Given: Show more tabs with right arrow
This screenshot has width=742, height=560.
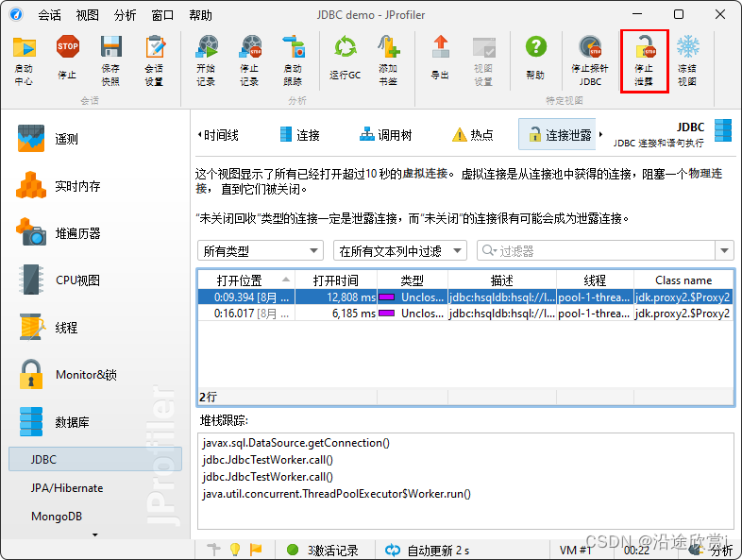Looking at the screenshot, I should pyautogui.click(x=600, y=134).
